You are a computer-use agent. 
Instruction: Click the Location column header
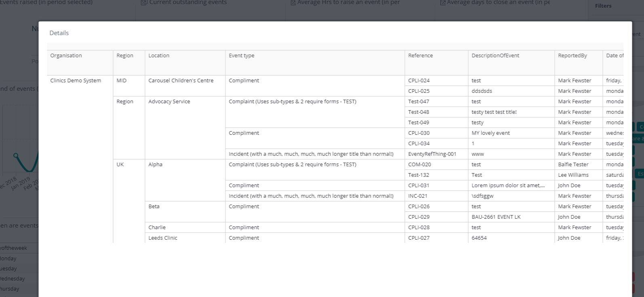click(x=185, y=63)
